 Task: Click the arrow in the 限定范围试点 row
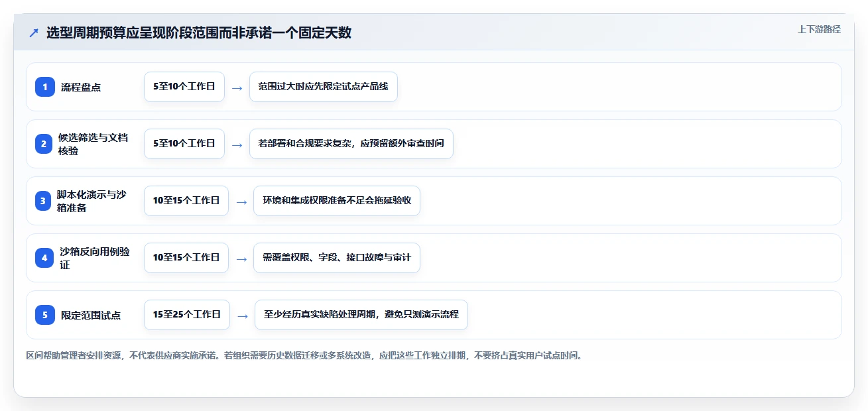point(242,316)
